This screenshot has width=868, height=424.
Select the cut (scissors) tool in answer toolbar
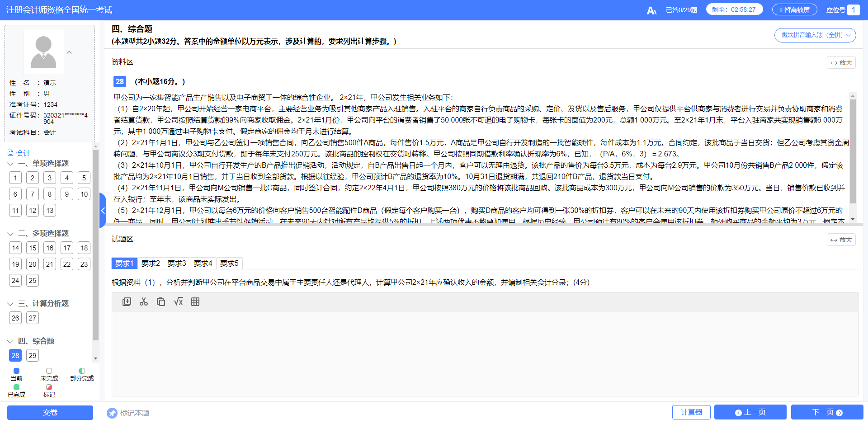pos(144,302)
